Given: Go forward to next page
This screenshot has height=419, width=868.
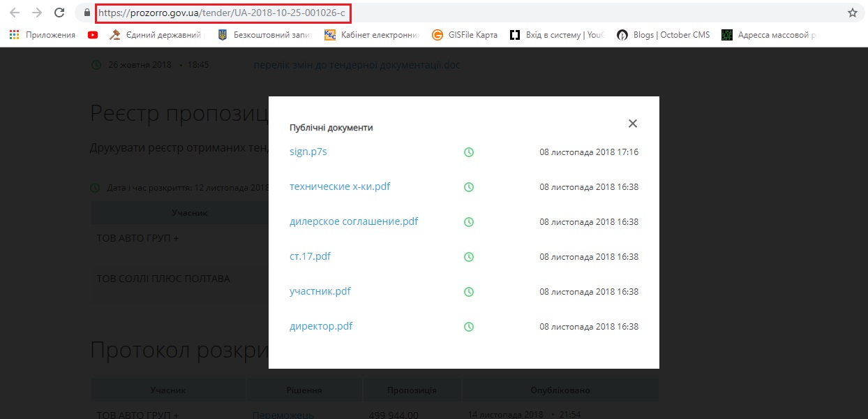Looking at the screenshot, I should pyautogui.click(x=37, y=13).
